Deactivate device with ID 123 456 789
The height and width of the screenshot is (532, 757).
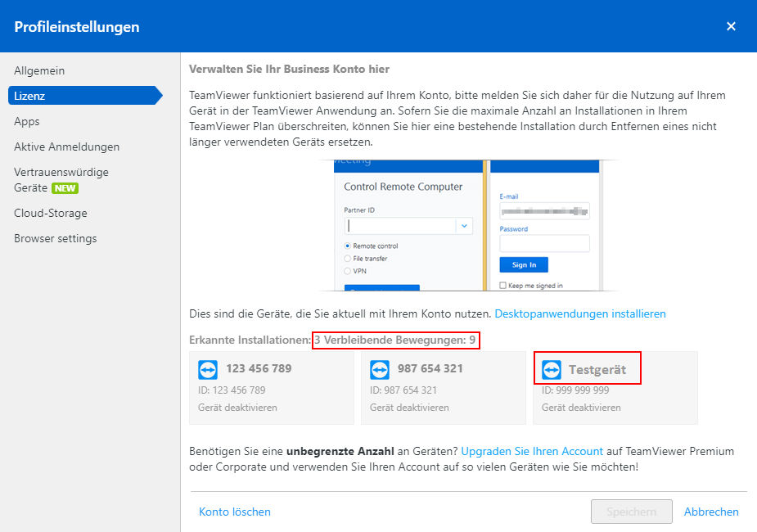(237, 408)
